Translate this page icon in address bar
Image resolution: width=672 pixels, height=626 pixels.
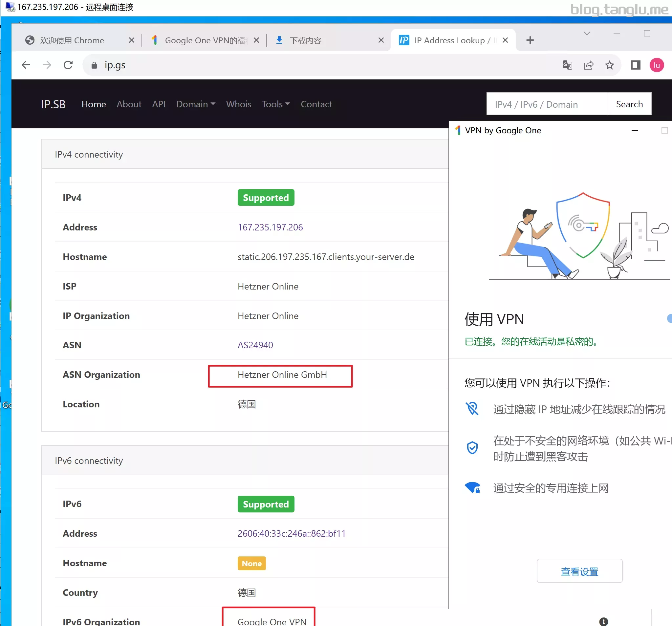568,65
